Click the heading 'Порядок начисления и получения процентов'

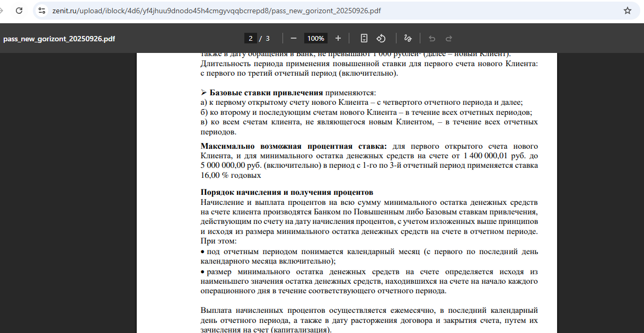287,192
